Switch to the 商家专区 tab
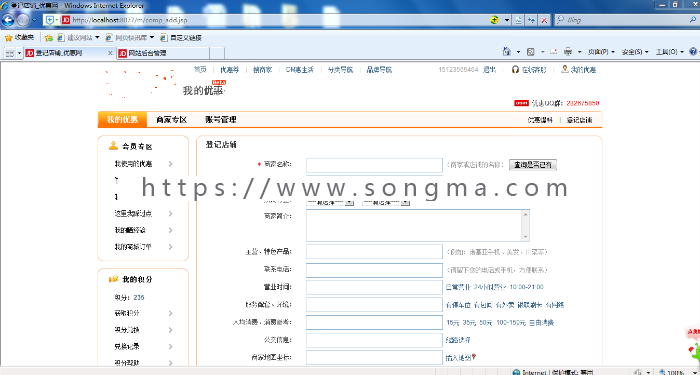 tap(171, 120)
